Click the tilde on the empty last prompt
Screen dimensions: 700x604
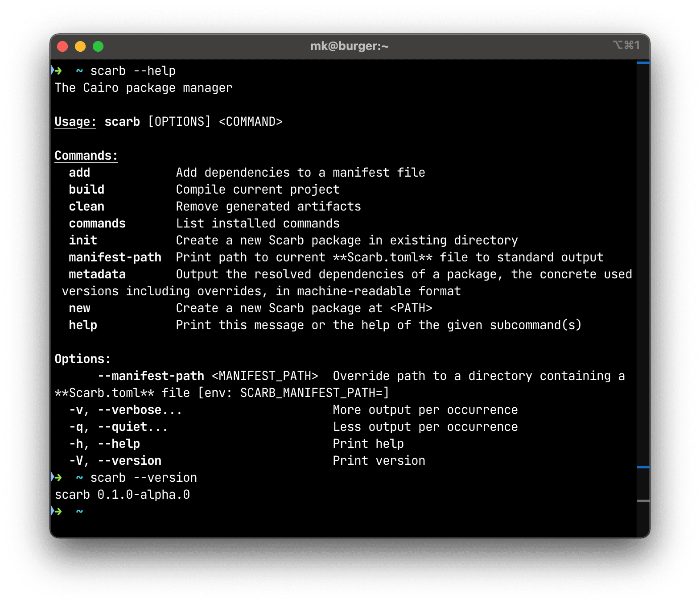coord(79,512)
